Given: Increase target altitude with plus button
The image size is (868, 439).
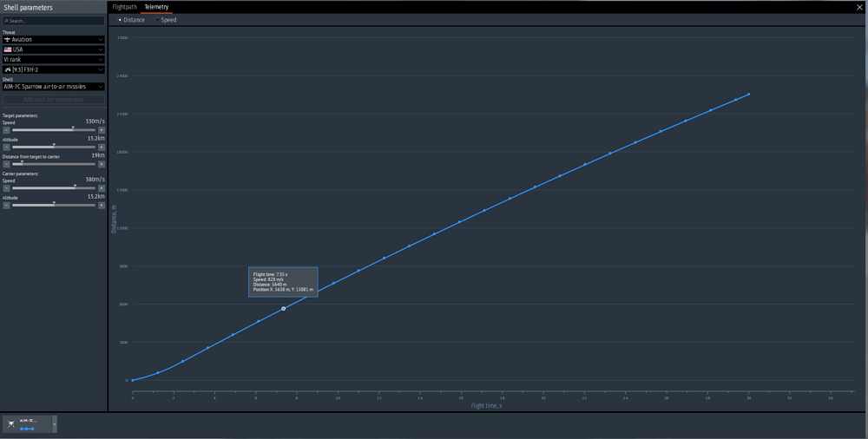Looking at the screenshot, I should pos(102,147).
